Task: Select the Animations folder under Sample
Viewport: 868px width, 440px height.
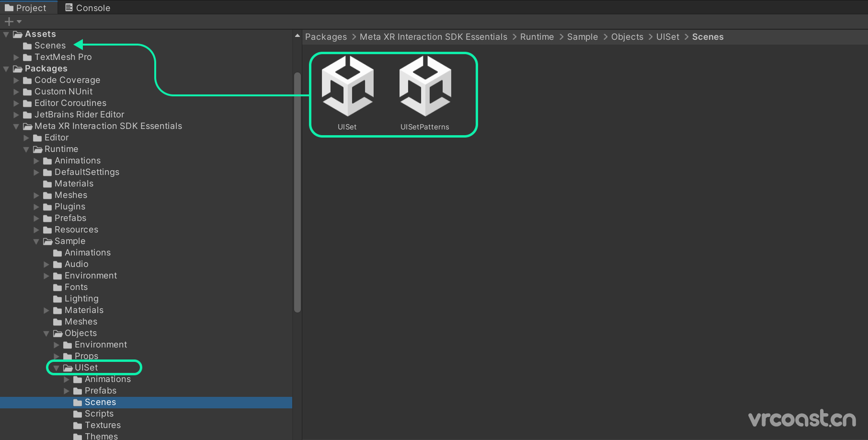Action: coord(82,253)
